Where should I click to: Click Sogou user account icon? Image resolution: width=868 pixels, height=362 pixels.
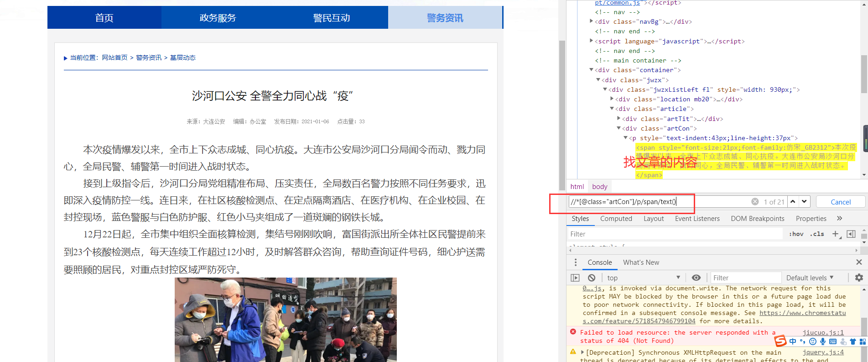coord(843,341)
